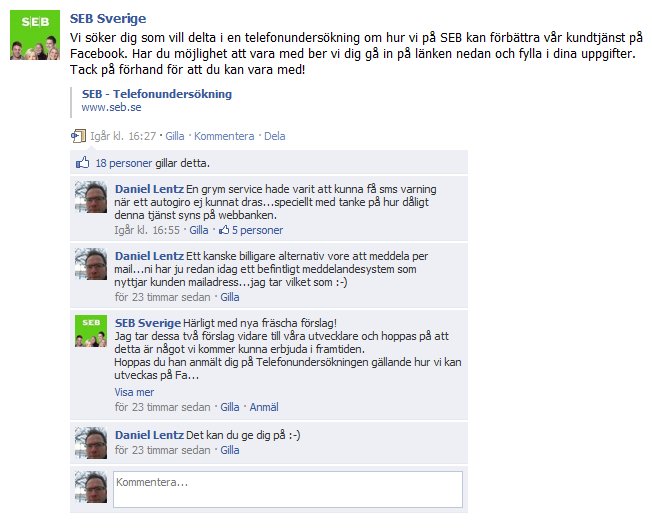Open the SEB Sverige avatar in the reply comment
Image resolution: width=652 pixels, height=532 pixels.
(x=91, y=331)
